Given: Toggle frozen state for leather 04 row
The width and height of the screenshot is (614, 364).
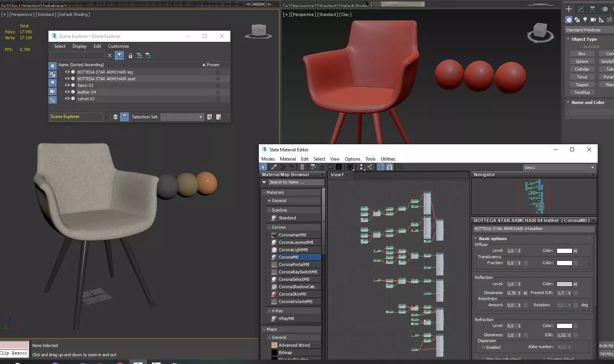Looking at the screenshot, I should [x=218, y=92].
